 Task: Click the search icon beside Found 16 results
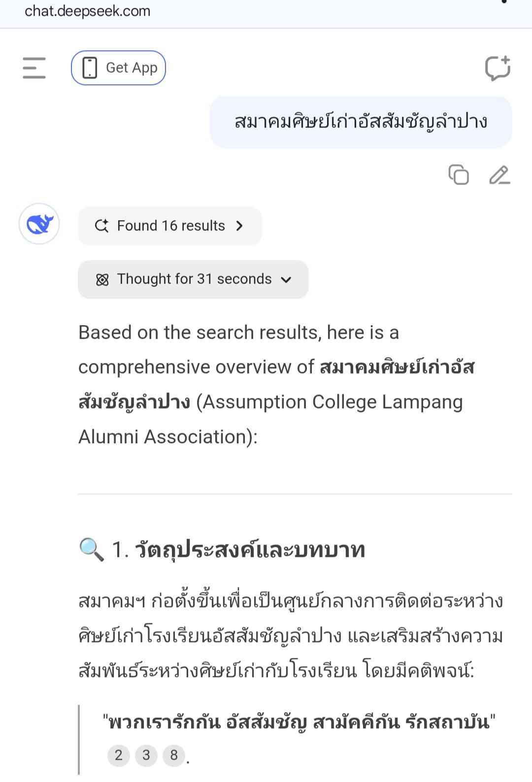pyautogui.click(x=101, y=226)
